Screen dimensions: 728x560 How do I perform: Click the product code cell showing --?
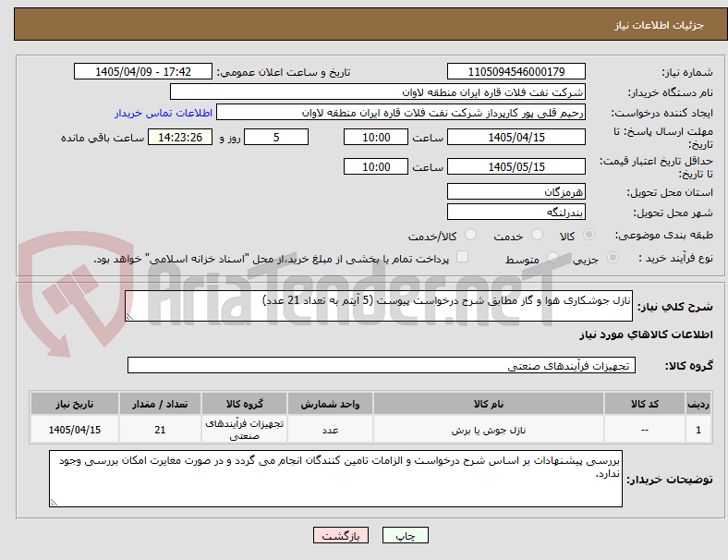[x=645, y=430]
